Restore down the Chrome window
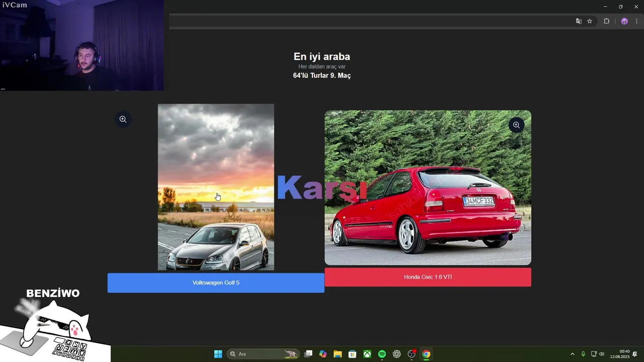This screenshot has height=362, width=644. (620, 7)
